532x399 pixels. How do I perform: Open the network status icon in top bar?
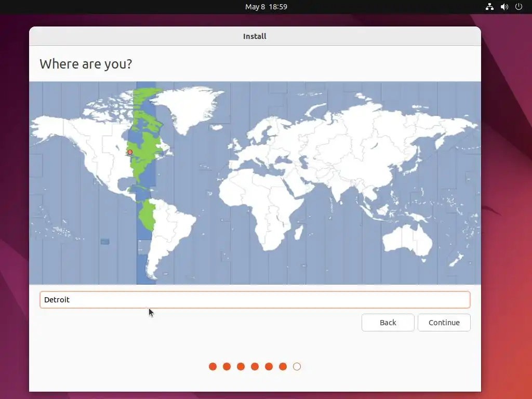489,6
